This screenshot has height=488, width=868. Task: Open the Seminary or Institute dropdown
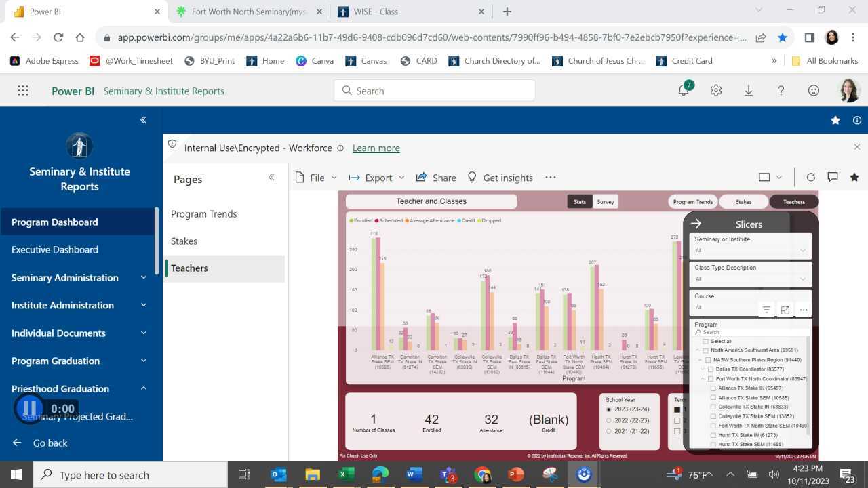(x=802, y=250)
